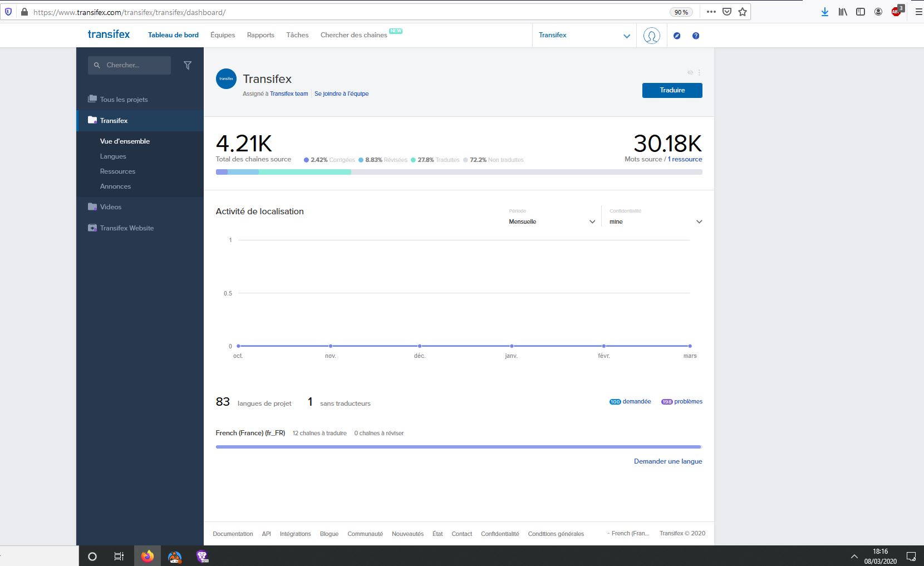Open Brave Nightly in taskbar
This screenshot has width=924, height=566.
pyautogui.click(x=203, y=556)
